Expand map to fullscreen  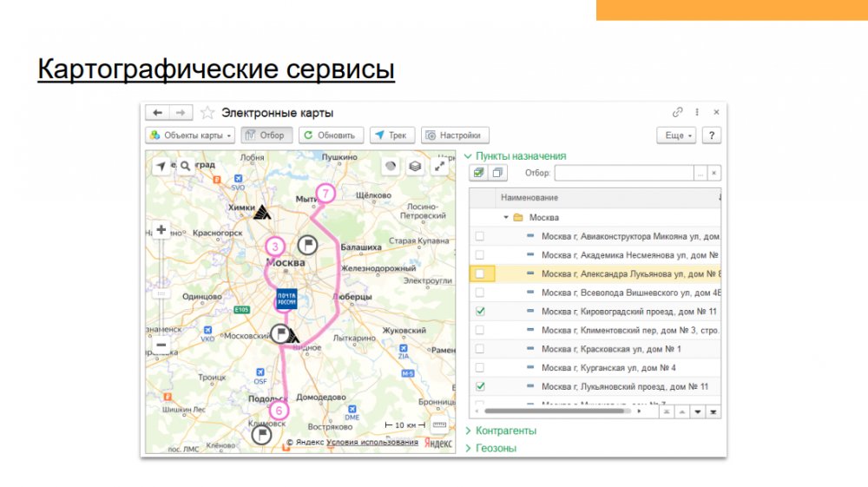(x=441, y=166)
